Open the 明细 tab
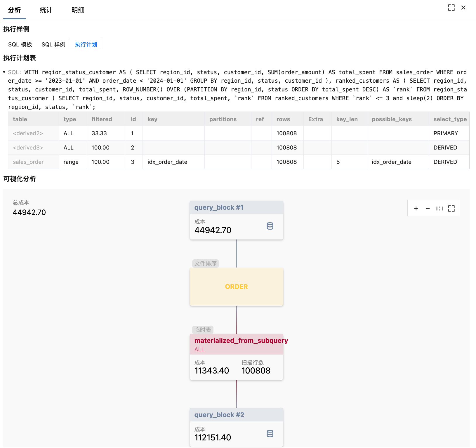Screen dimensions: 476x448 point(78,10)
